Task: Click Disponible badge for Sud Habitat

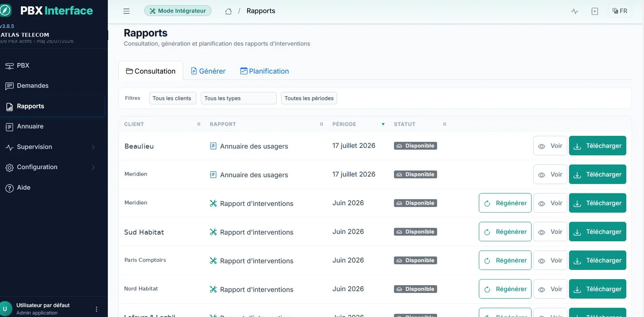Action: tap(415, 232)
